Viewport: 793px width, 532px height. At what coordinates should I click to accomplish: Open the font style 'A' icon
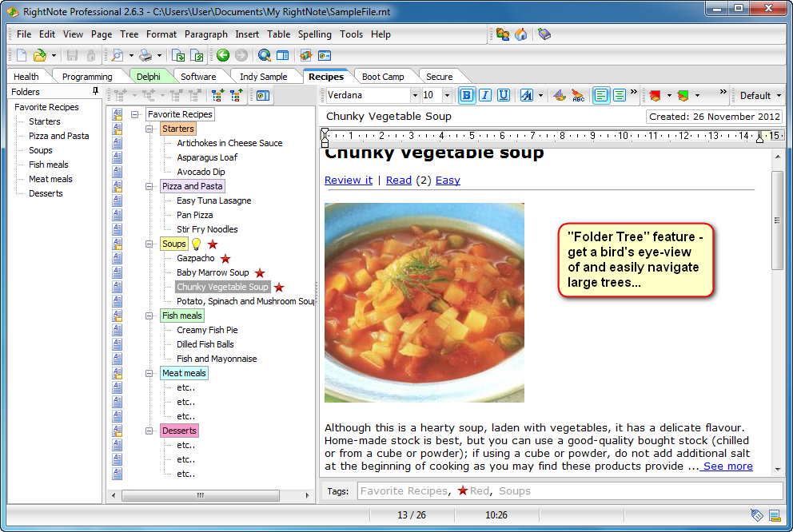(527, 95)
